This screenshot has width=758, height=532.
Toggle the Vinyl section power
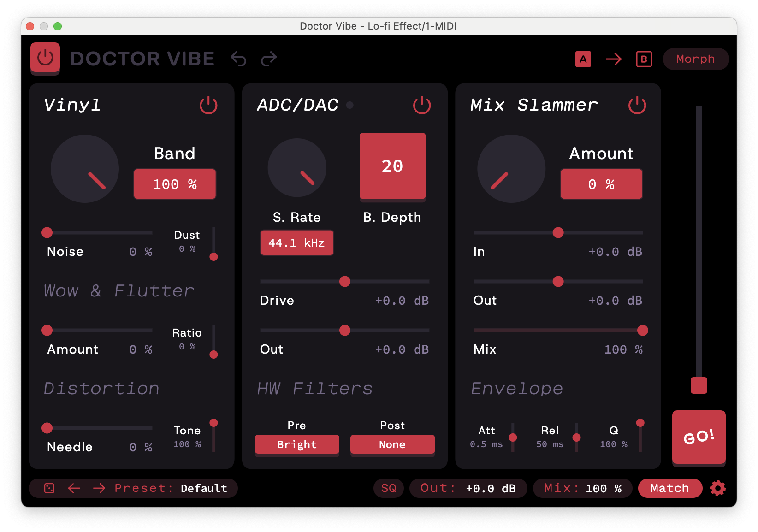208,105
